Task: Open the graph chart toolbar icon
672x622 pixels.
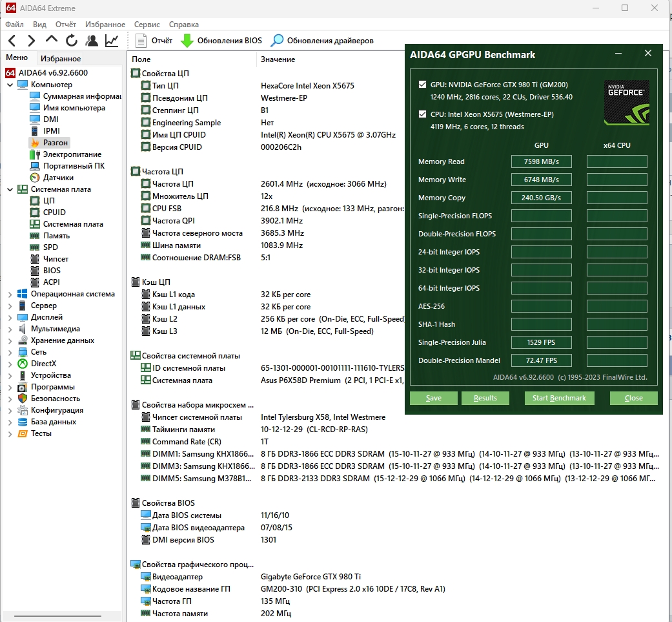Action: coord(112,41)
